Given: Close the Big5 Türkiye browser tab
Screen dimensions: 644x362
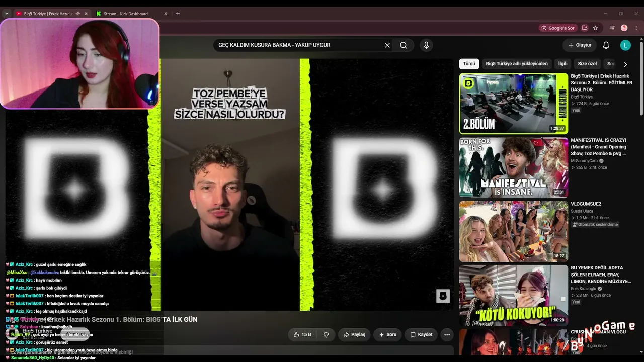Looking at the screenshot, I should (x=86, y=14).
